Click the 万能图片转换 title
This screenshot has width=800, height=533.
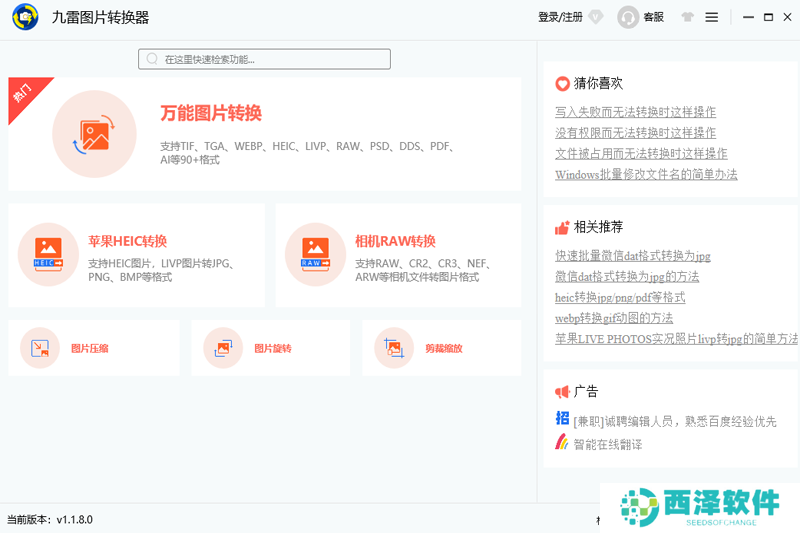[211, 113]
